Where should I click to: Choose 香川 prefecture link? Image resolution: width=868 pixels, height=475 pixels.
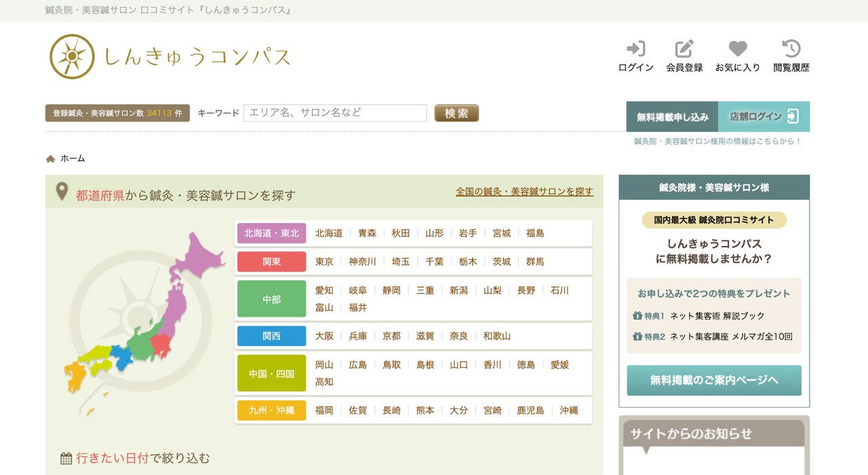tap(492, 364)
